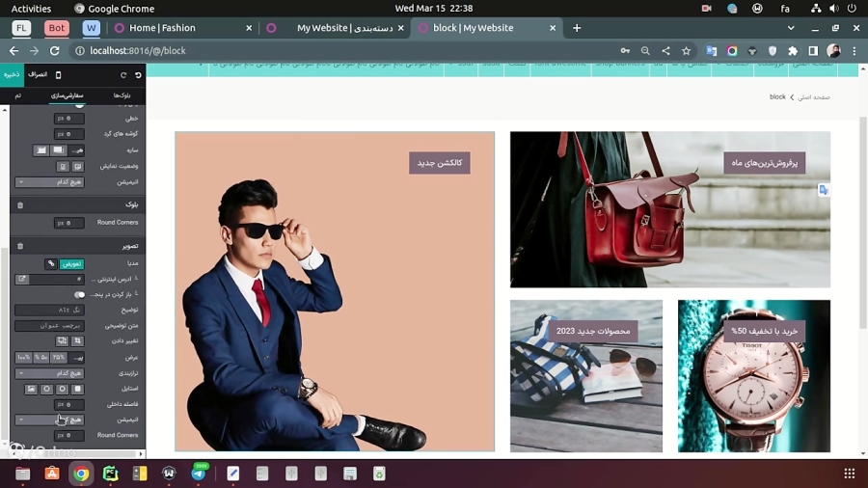Click the crop image icon
The width and height of the screenshot is (868, 488).
pos(77,341)
